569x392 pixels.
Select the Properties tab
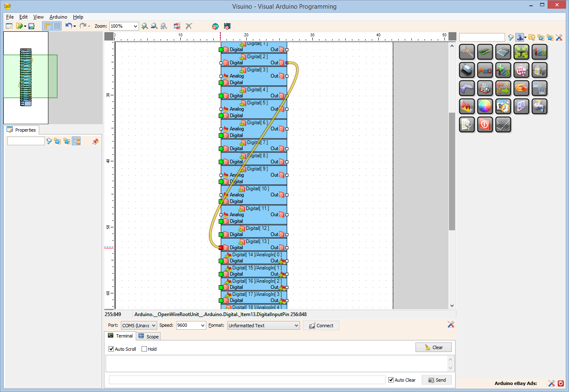[x=21, y=130]
